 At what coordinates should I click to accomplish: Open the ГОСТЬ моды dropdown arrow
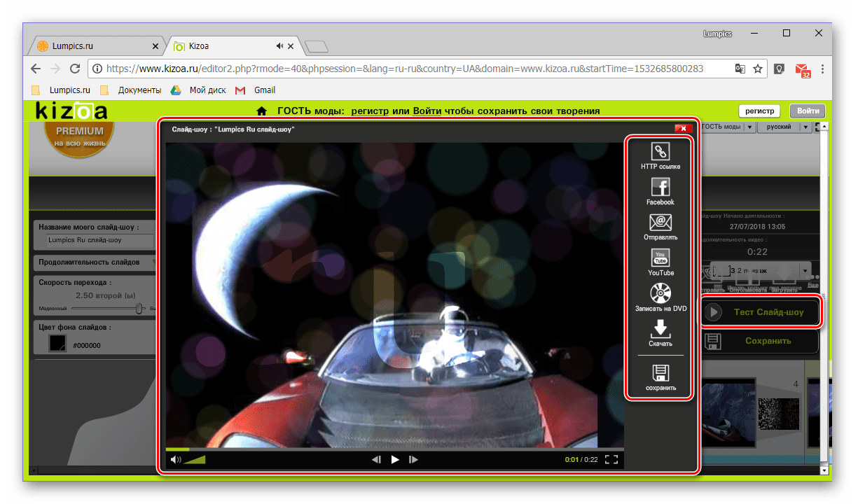[749, 127]
